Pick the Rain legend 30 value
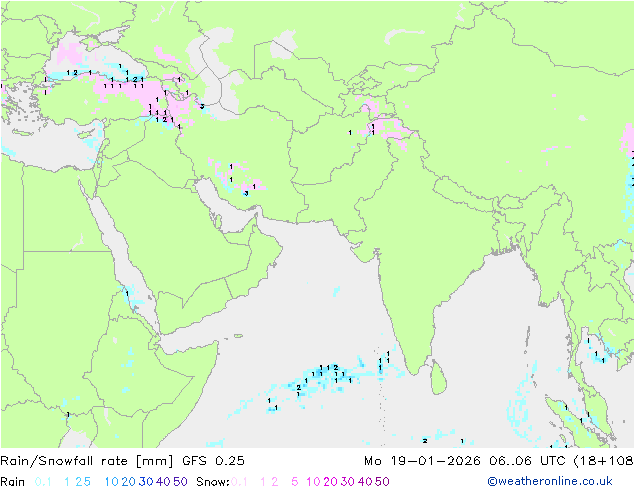The width and height of the screenshot is (634, 490). click(x=146, y=482)
